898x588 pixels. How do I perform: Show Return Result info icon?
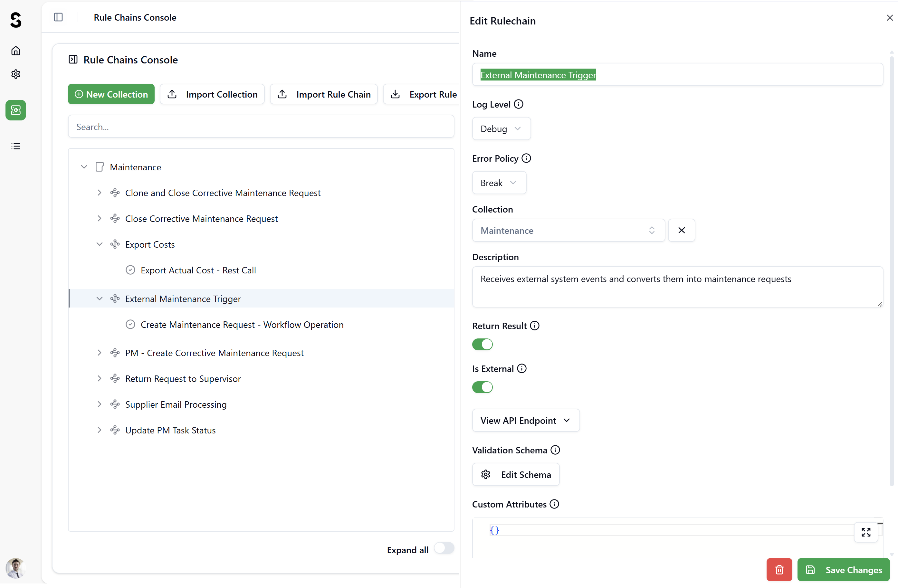pyautogui.click(x=535, y=326)
